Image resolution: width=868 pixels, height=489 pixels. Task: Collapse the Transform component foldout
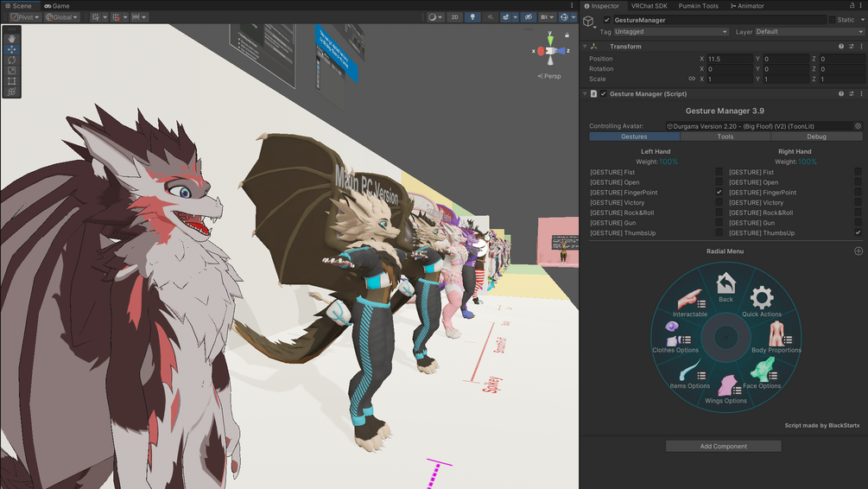tap(585, 47)
